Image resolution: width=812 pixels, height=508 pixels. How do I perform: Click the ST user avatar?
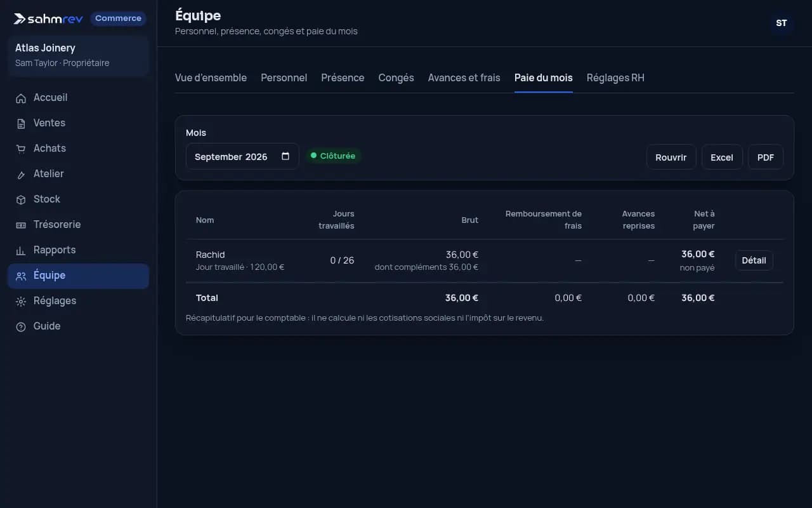[x=782, y=23]
